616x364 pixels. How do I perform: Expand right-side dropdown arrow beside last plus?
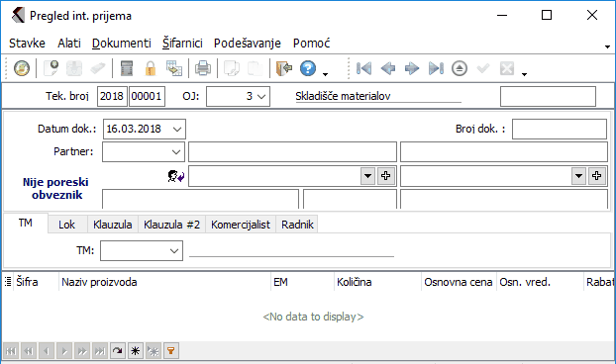578,176
